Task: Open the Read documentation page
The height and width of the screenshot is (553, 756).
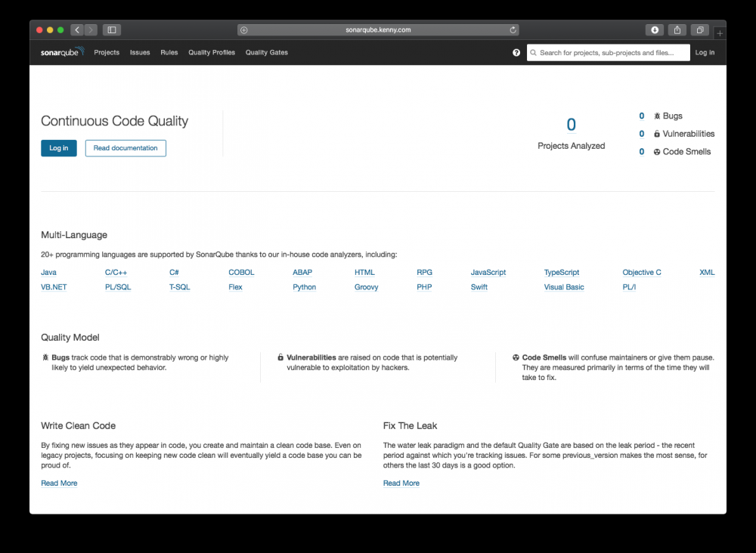Action: (125, 148)
